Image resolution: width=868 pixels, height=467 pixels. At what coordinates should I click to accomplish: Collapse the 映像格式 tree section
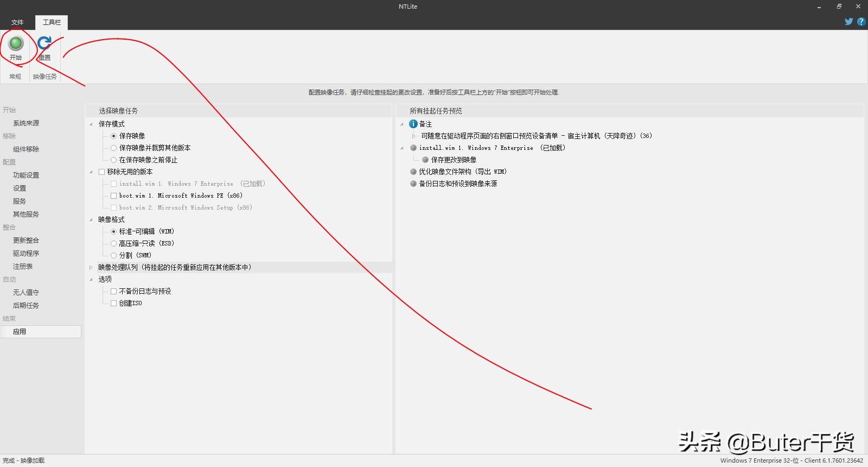tap(91, 219)
